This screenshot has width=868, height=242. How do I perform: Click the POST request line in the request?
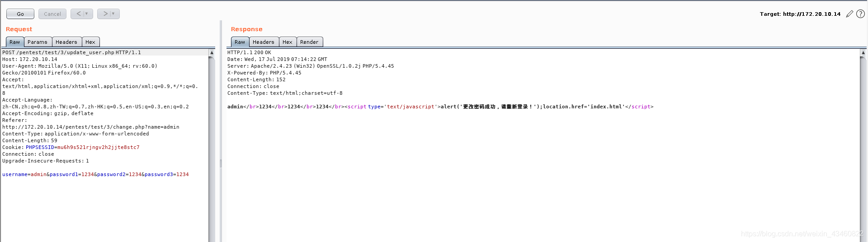click(71, 52)
